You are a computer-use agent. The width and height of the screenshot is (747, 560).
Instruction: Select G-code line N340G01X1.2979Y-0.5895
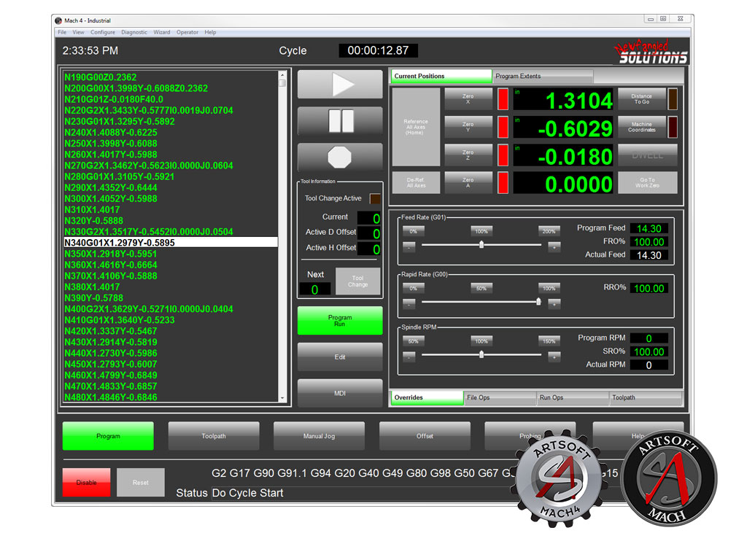(x=170, y=243)
